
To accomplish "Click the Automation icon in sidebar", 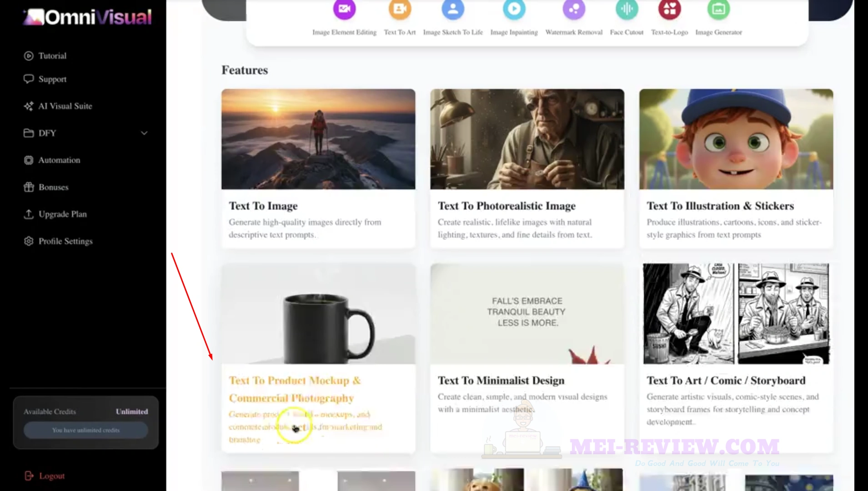I will click(29, 160).
